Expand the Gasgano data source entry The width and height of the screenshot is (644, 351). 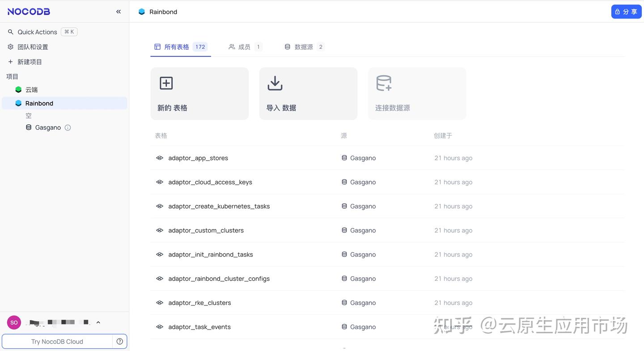pos(48,127)
